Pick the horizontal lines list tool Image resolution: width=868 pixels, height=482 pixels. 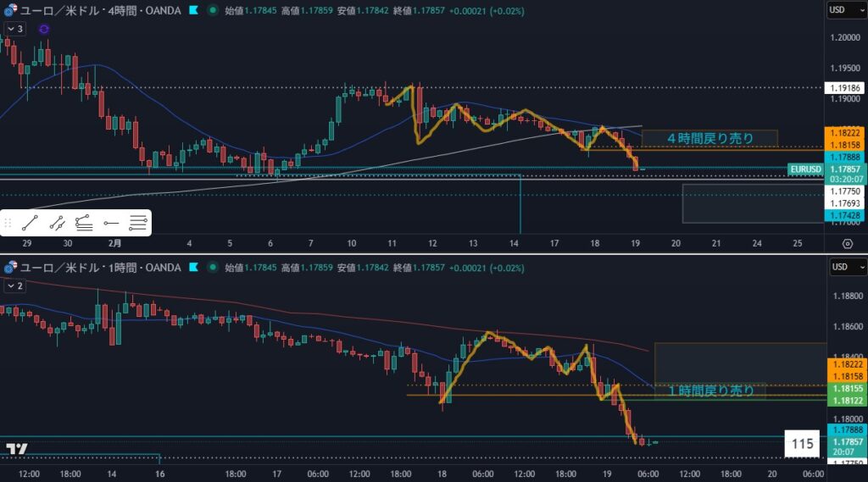click(x=137, y=224)
